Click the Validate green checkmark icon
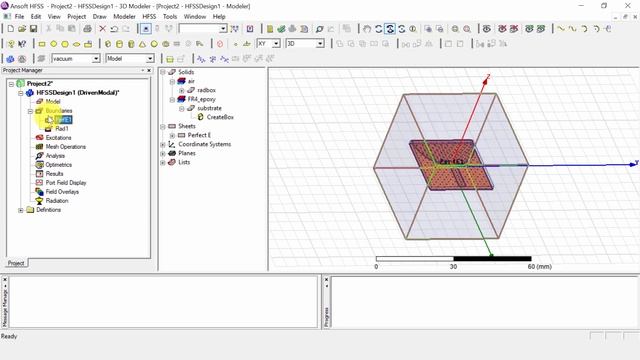Screen dimensions: 640x360 281,29
